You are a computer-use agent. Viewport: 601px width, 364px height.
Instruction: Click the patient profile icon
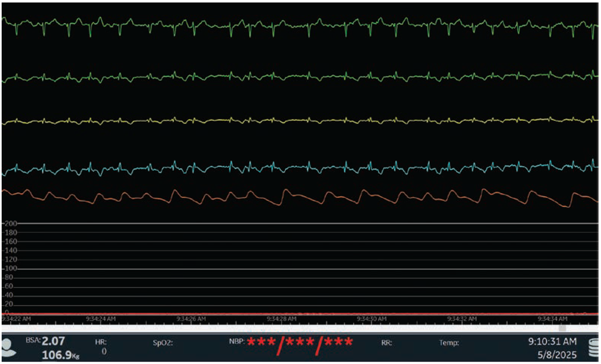click(9, 347)
